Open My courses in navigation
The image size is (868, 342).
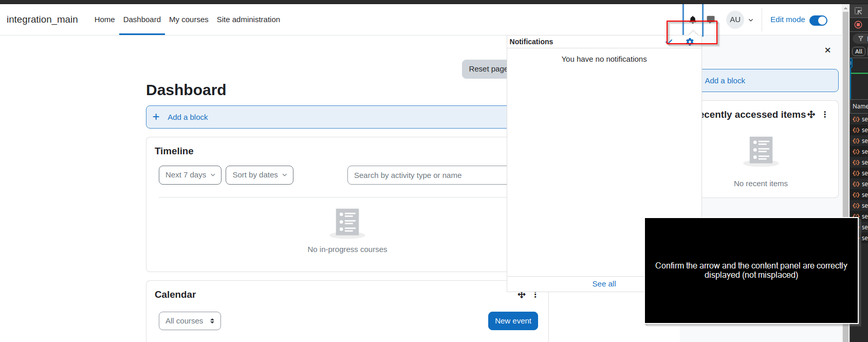[189, 20]
